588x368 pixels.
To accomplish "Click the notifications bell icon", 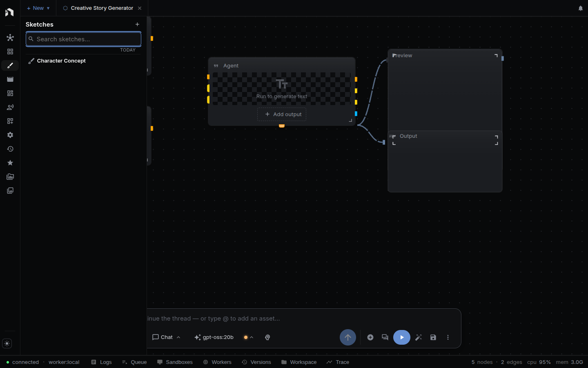I will click(581, 8).
